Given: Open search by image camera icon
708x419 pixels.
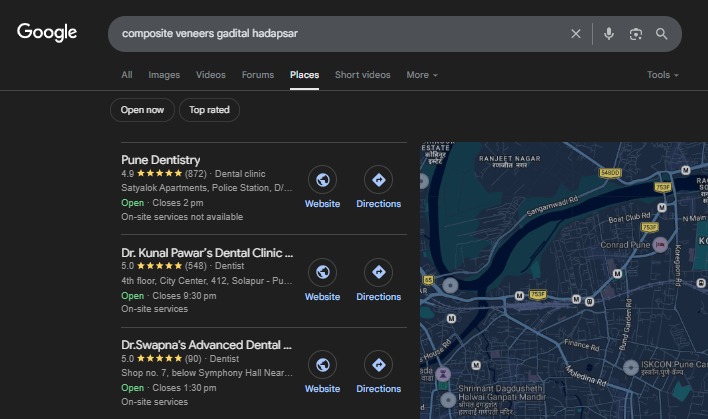Looking at the screenshot, I should pyautogui.click(x=636, y=34).
